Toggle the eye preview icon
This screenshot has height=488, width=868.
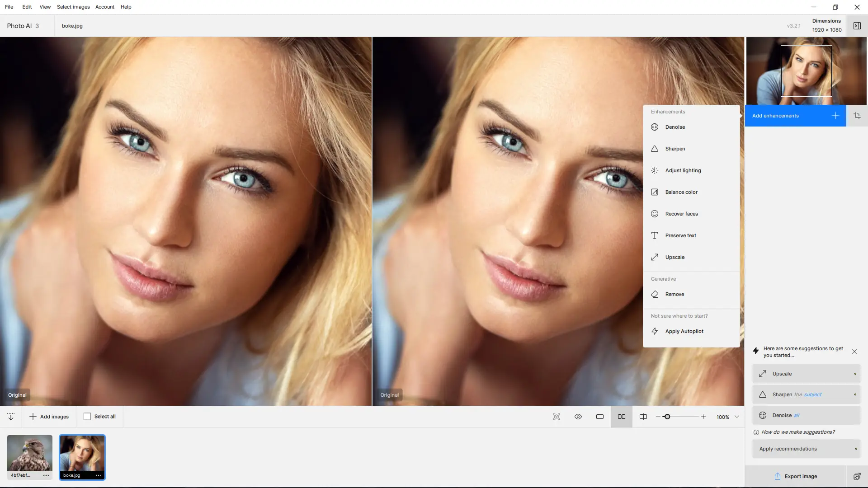(578, 417)
